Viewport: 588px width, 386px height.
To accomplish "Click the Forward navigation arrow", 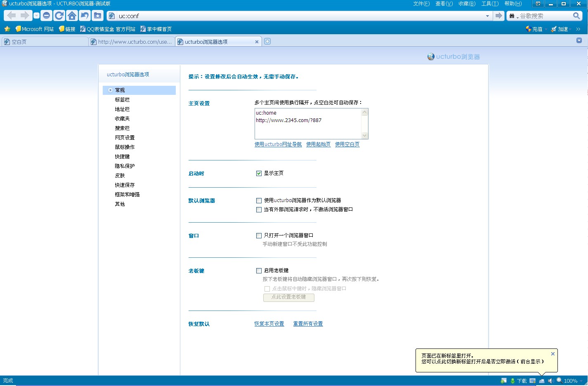I will click(25, 16).
